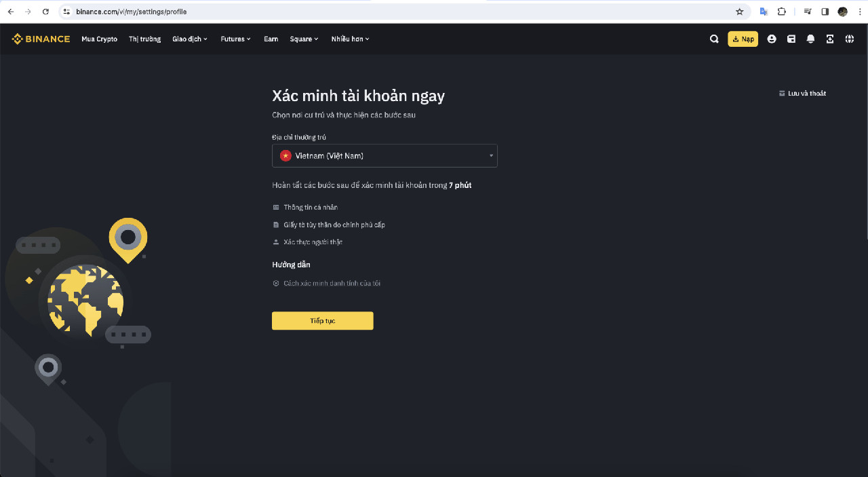The width and height of the screenshot is (868, 477).
Task: Expand the Nhiều hơn menu
Action: click(x=350, y=39)
